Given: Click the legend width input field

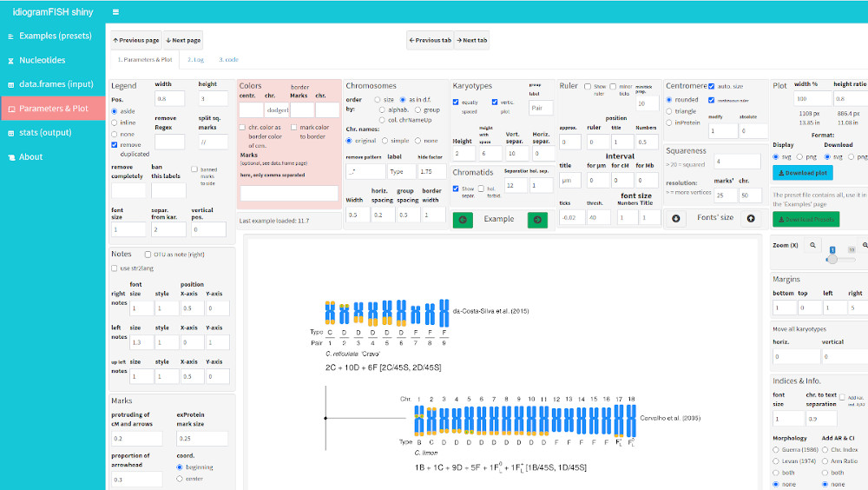Looking at the screenshot, I should point(168,99).
